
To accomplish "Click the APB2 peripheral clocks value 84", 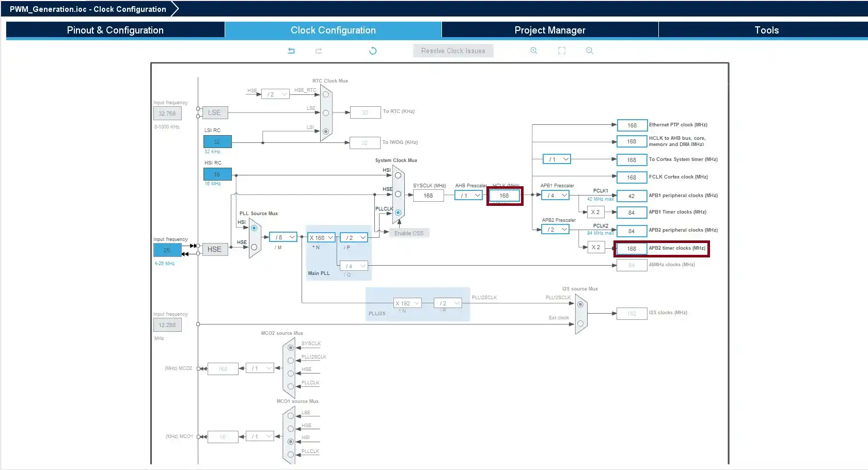I will pos(632,231).
